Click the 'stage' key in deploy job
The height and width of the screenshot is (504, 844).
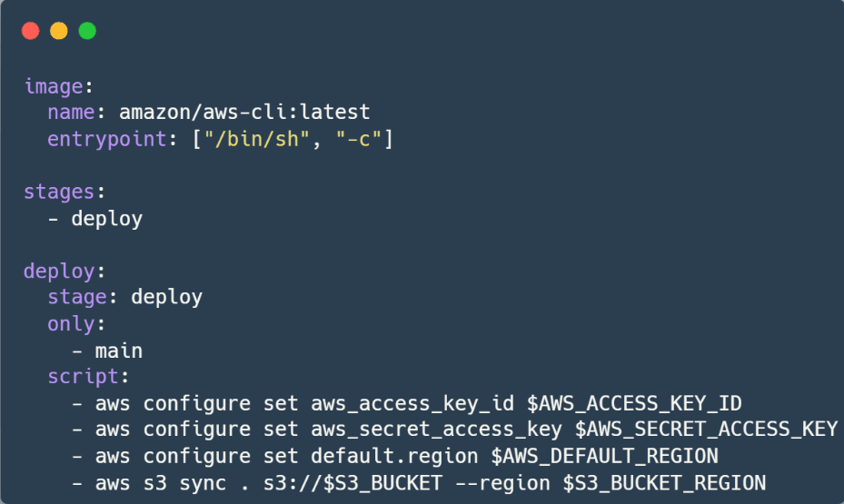(x=77, y=297)
